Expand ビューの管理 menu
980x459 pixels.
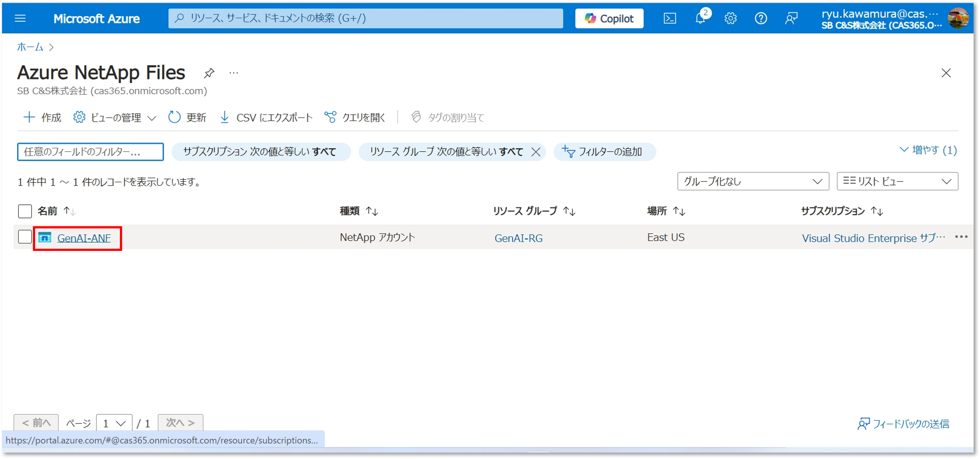pyautogui.click(x=115, y=117)
